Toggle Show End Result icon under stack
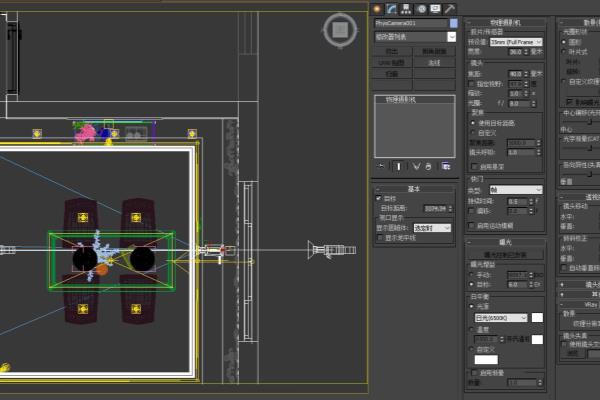 pyautogui.click(x=398, y=167)
